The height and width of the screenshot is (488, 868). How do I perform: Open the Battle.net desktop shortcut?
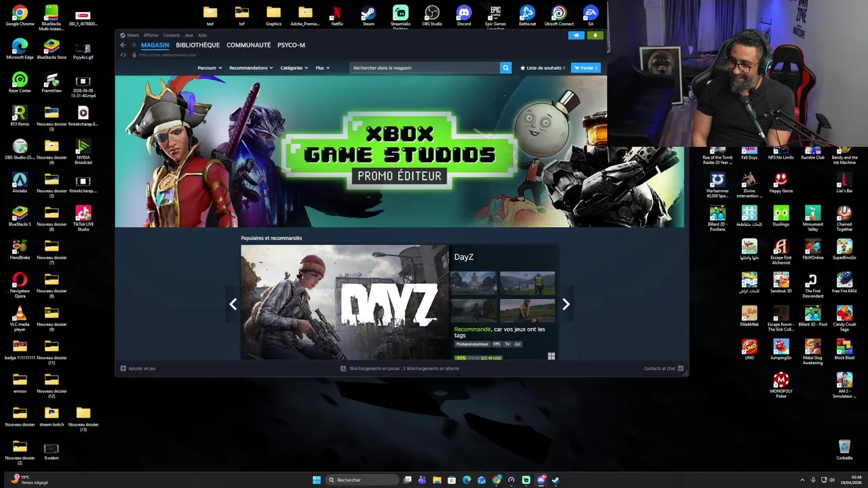[x=527, y=16]
